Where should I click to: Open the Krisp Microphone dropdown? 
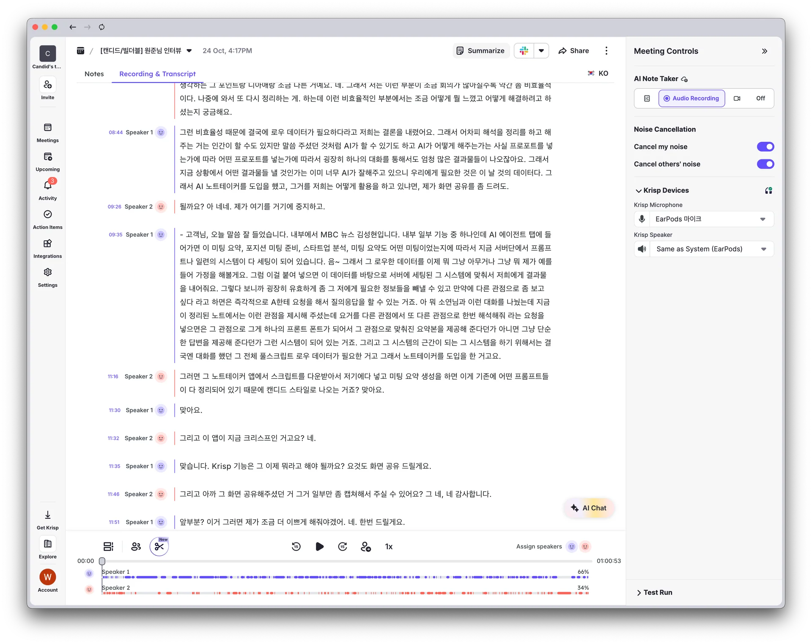763,219
